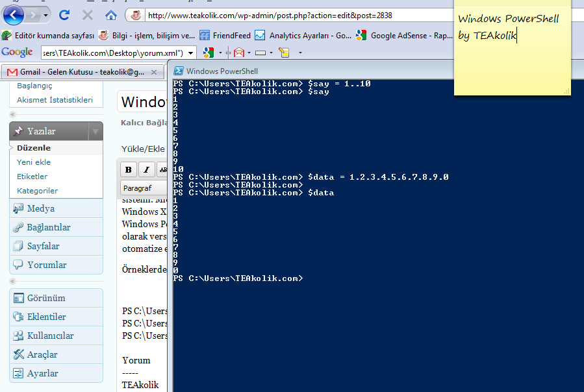Open the Paragraf format dropdown
The image size is (584, 392).
point(144,188)
